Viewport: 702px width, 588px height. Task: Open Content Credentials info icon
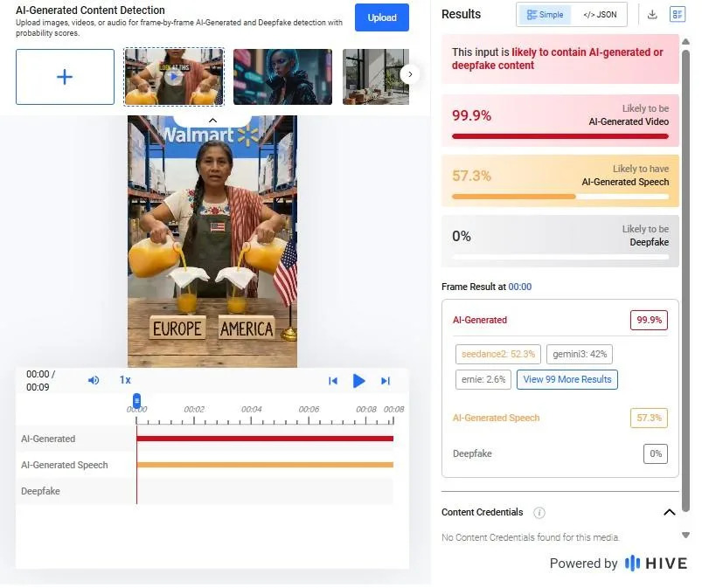[x=539, y=512]
